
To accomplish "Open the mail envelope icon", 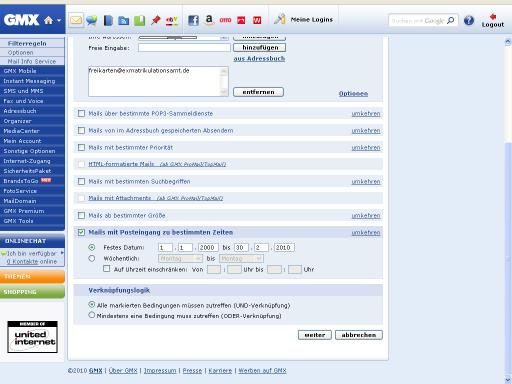I will [76, 21].
